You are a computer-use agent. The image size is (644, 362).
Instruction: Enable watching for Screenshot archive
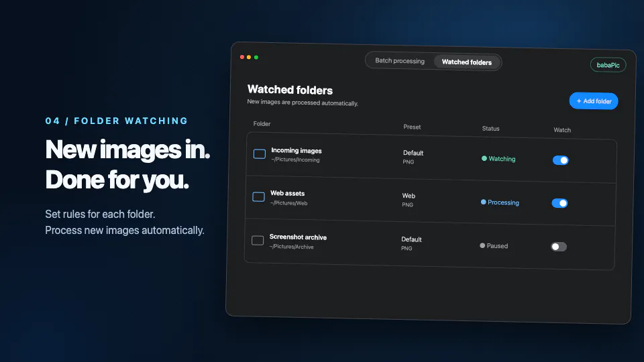click(559, 247)
